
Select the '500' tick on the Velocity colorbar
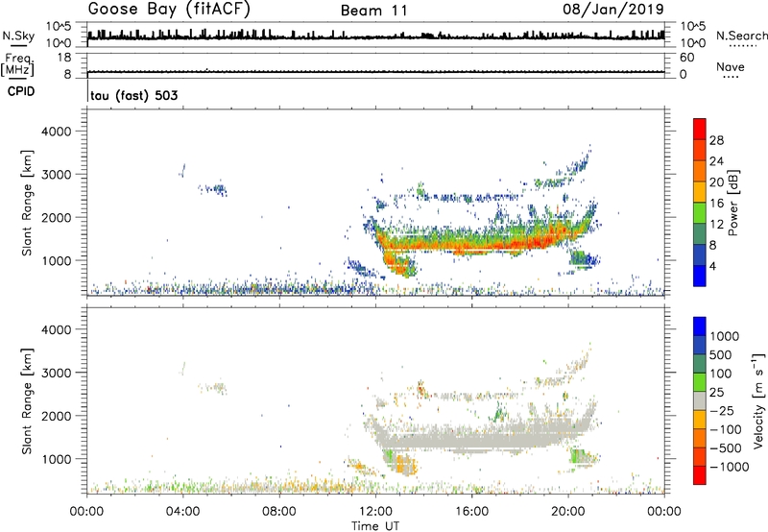721,355
